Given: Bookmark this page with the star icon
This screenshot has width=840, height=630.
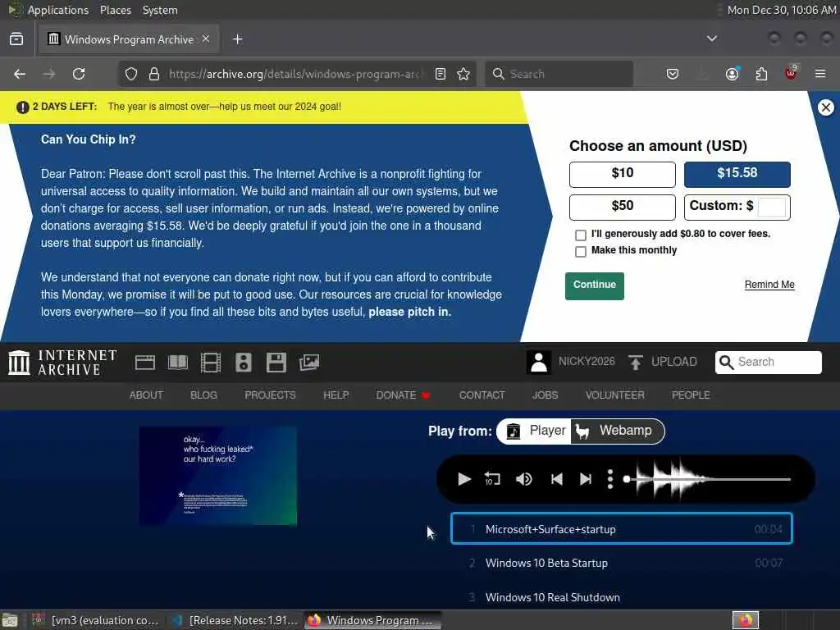Looking at the screenshot, I should pos(464,74).
